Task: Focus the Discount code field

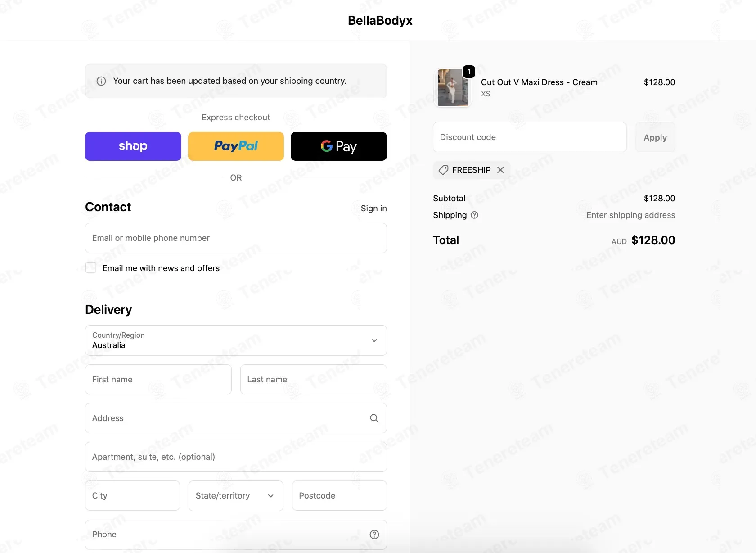Action: point(530,137)
